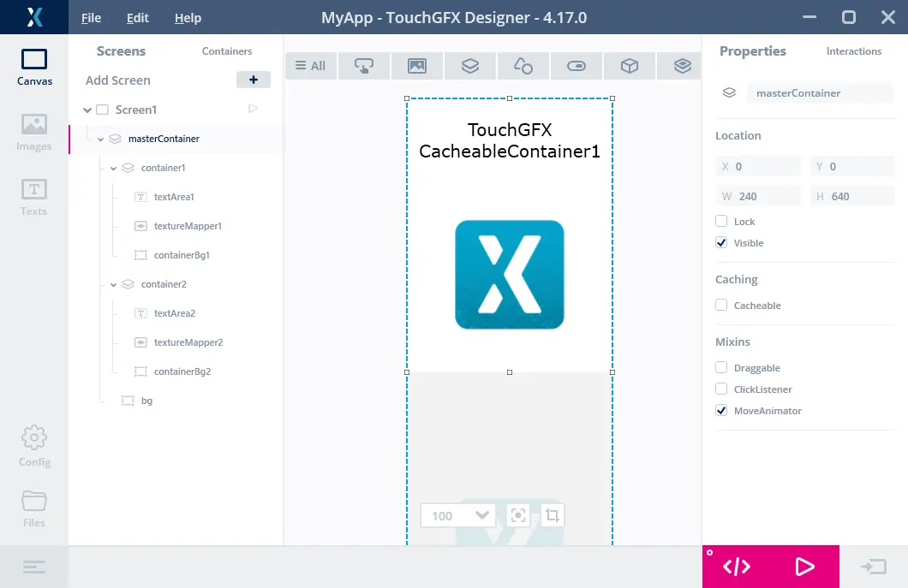
Task: Open the Texts view in sidebar
Action: tap(34, 197)
